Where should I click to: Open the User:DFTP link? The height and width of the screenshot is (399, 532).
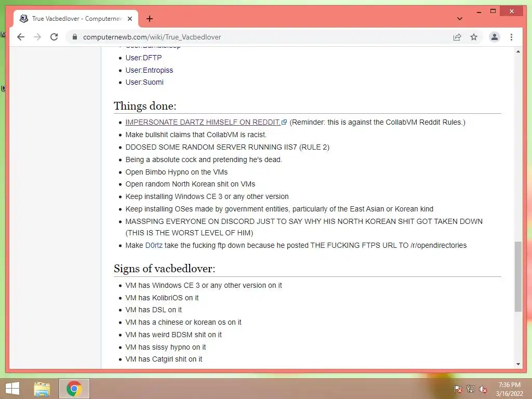pyautogui.click(x=143, y=58)
